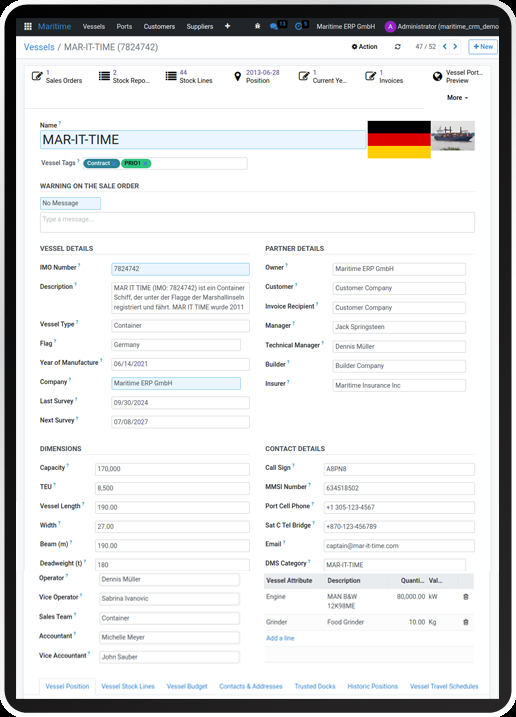
Task: Open the Position map marker stat button
Action: [257, 76]
